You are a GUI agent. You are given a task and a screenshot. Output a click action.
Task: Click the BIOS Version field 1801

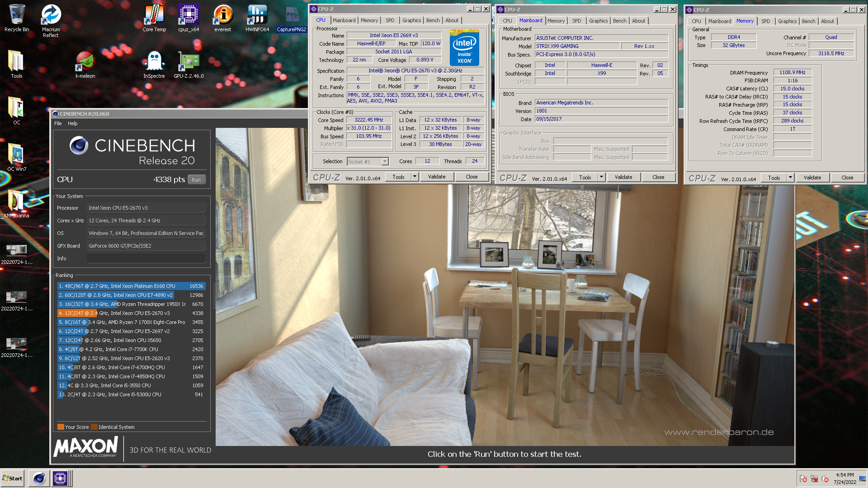601,111
